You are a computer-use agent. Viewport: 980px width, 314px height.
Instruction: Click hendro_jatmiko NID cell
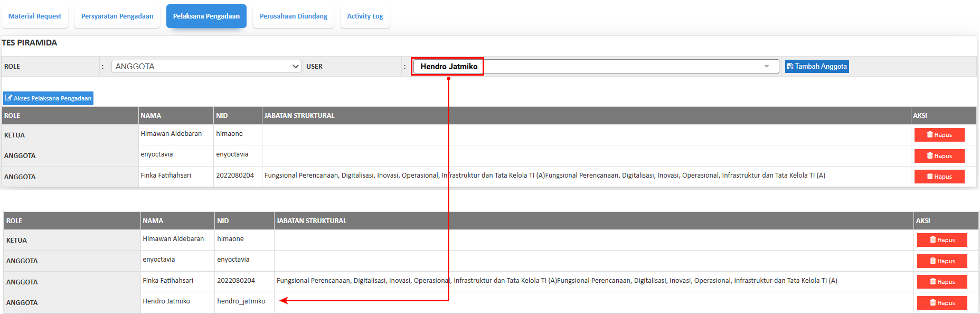(241, 301)
